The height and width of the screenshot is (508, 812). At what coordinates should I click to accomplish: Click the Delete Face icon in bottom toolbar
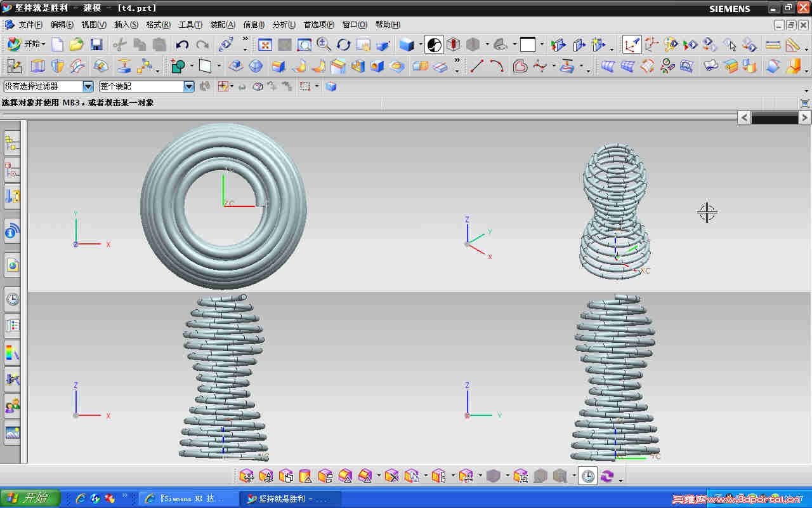point(392,476)
